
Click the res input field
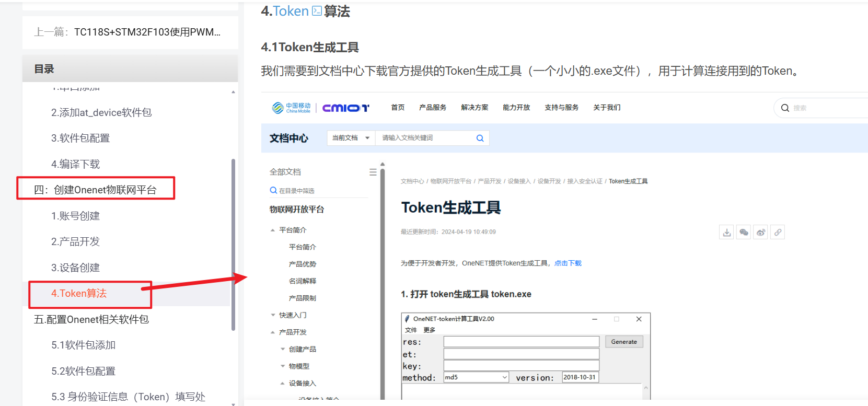pos(522,342)
